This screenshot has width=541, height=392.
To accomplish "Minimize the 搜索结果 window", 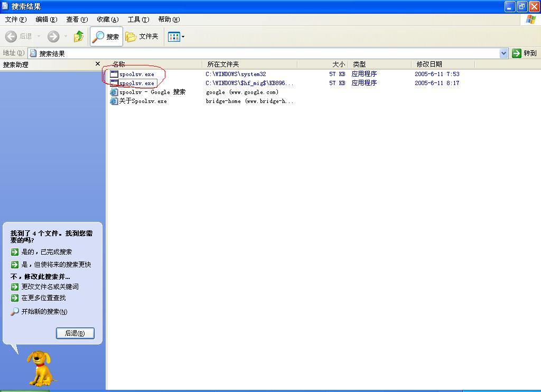I will [510, 6].
